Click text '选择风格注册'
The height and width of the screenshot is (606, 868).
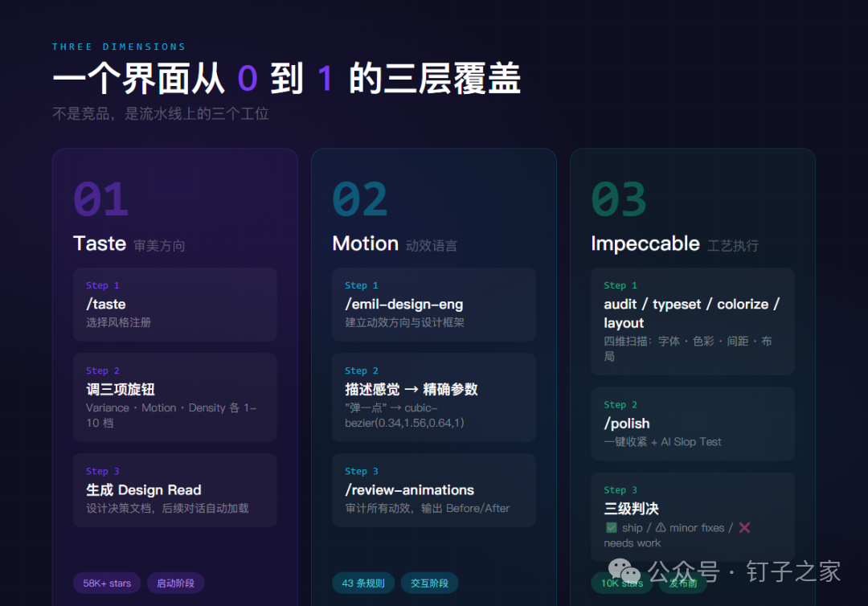point(118,322)
